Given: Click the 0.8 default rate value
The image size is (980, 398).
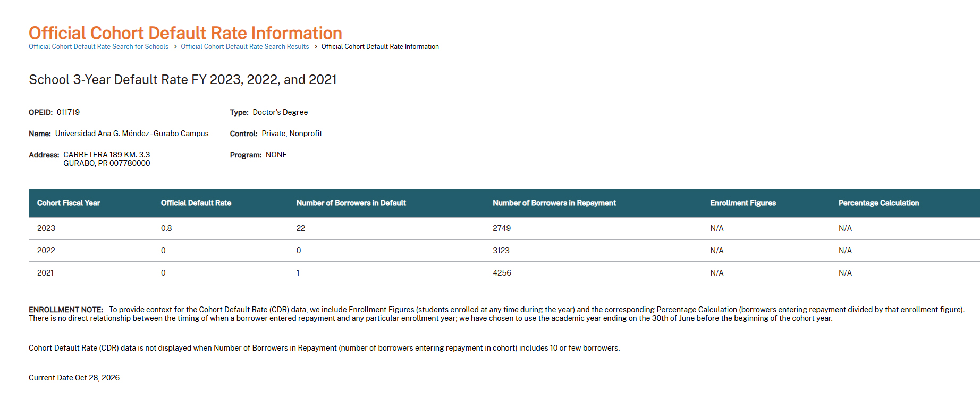Looking at the screenshot, I should tap(166, 228).
